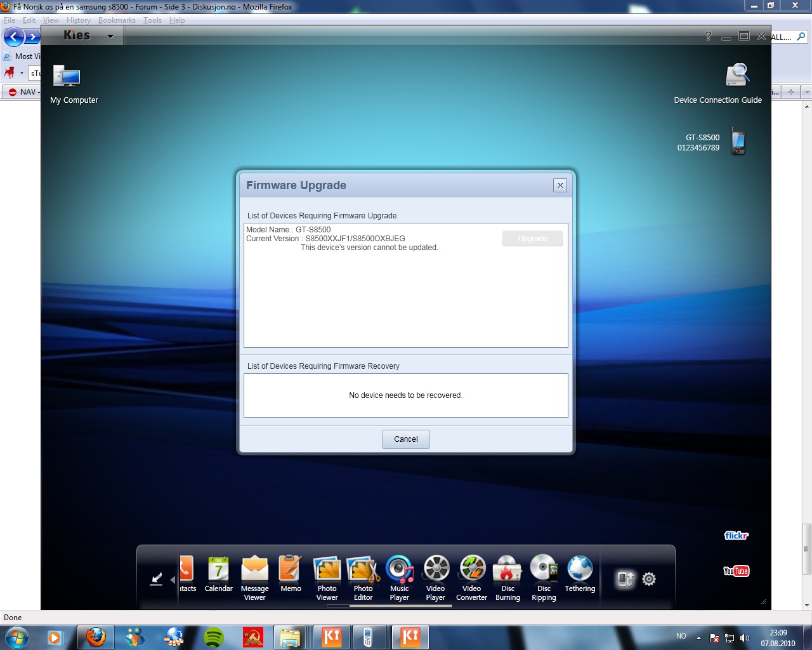Close the Firmware Upgrade dialog
The width and height of the screenshot is (812, 650).
click(560, 185)
